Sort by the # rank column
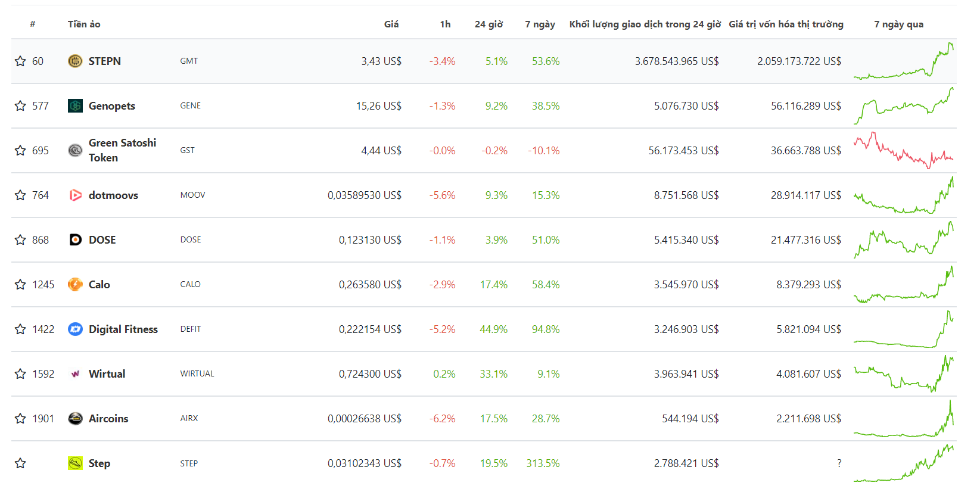Screen dimensions: 980x492 (x=33, y=24)
